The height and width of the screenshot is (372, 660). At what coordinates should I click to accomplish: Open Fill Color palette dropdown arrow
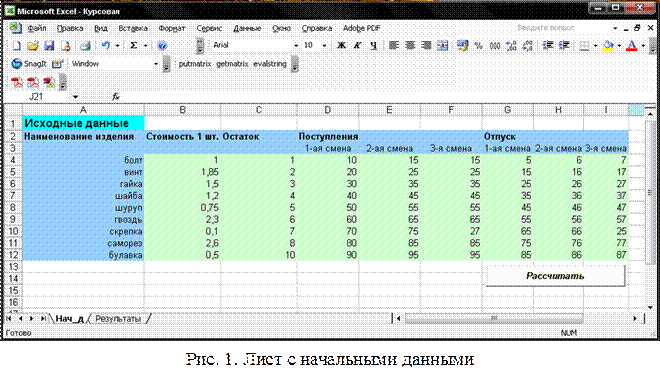pos(619,45)
